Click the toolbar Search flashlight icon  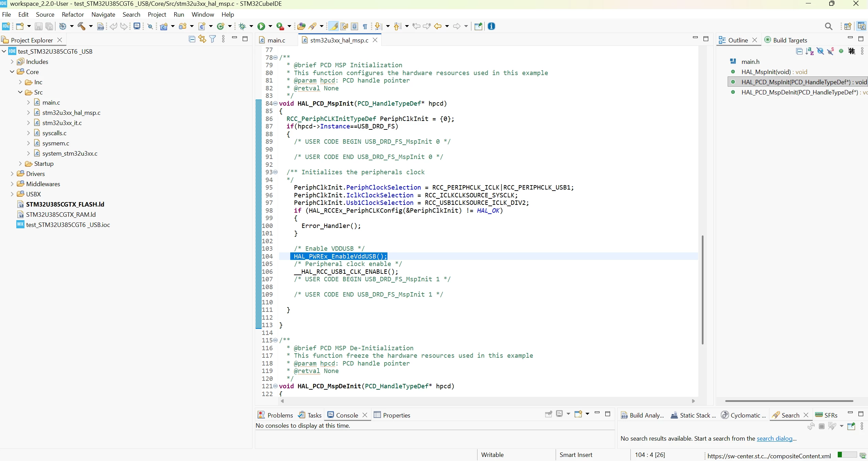[312, 26]
